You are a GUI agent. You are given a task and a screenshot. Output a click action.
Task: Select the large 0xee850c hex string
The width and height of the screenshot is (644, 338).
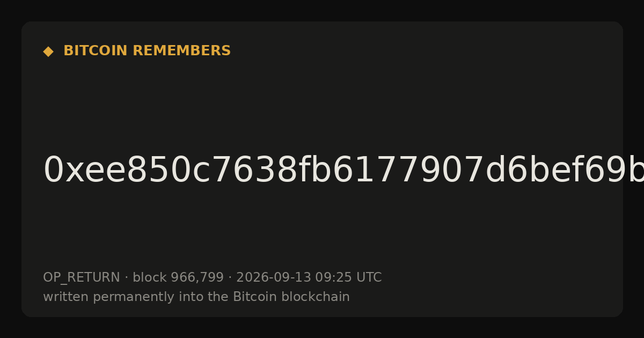pos(343,171)
